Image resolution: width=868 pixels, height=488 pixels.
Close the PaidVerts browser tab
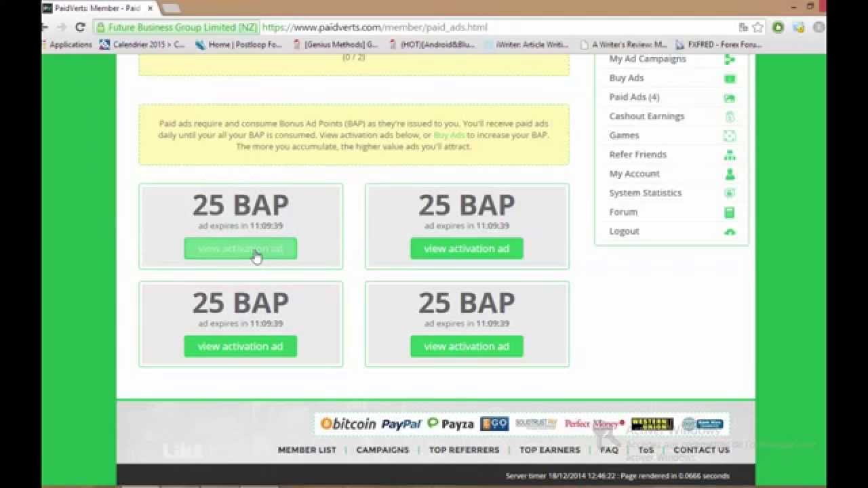tap(149, 8)
